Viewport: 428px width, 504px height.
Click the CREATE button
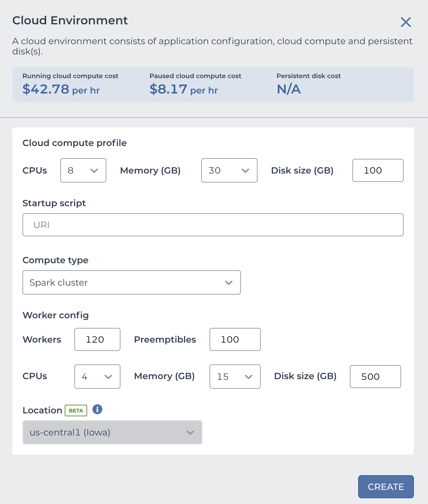click(x=386, y=487)
